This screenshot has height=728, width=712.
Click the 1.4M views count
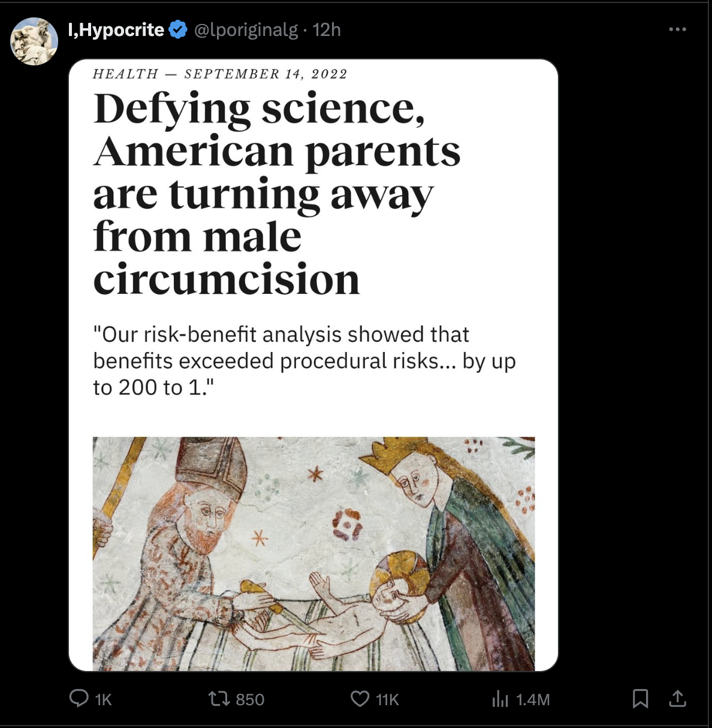pos(533,700)
